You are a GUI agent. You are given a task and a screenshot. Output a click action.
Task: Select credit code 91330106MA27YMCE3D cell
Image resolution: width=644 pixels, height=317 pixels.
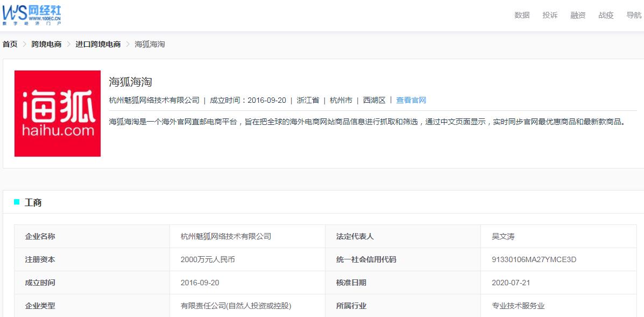pos(534,259)
